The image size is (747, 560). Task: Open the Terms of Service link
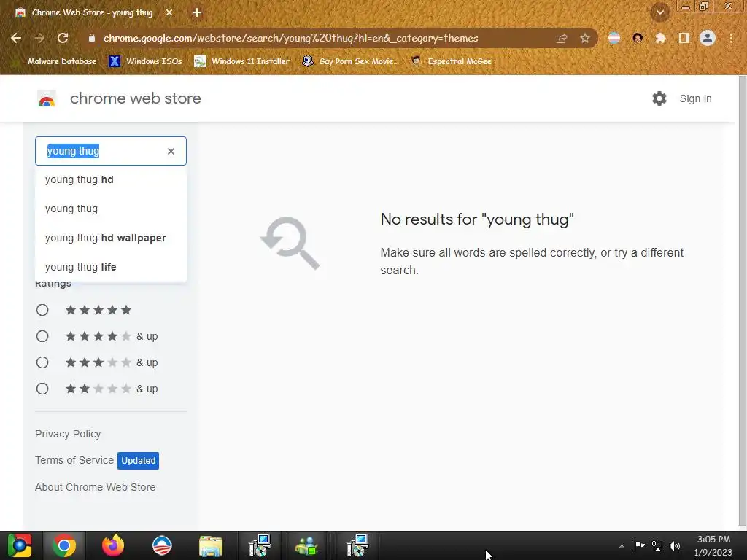click(74, 460)
